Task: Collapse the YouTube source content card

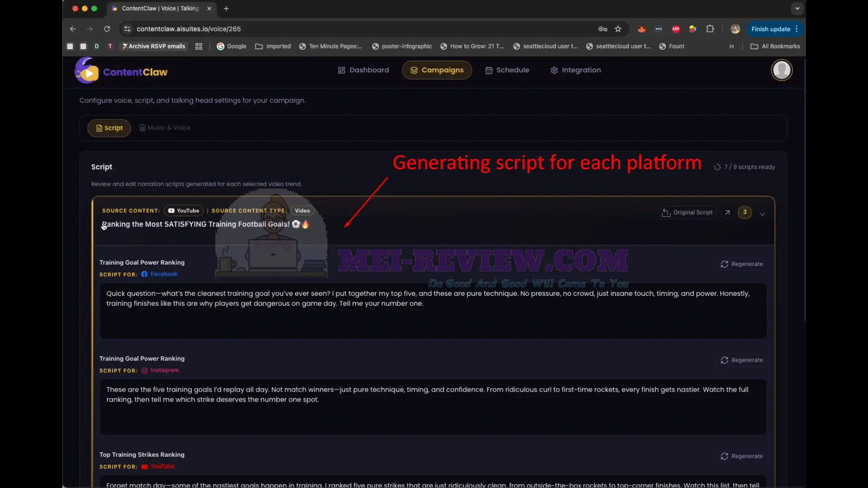Action: point(763,214)
